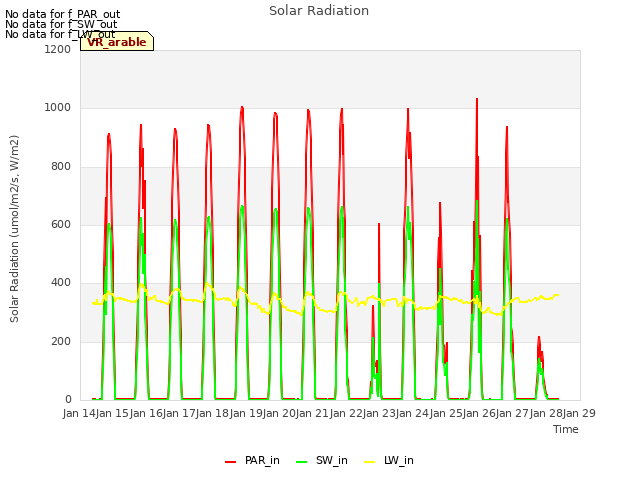
Task: Click the 0 y-axis tick label
Action: 68,400
